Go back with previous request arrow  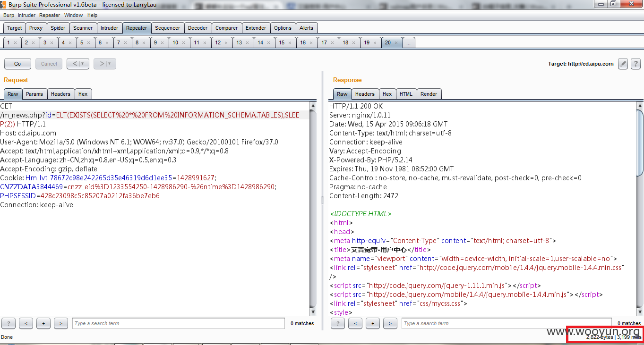click(x=74, y=64)
